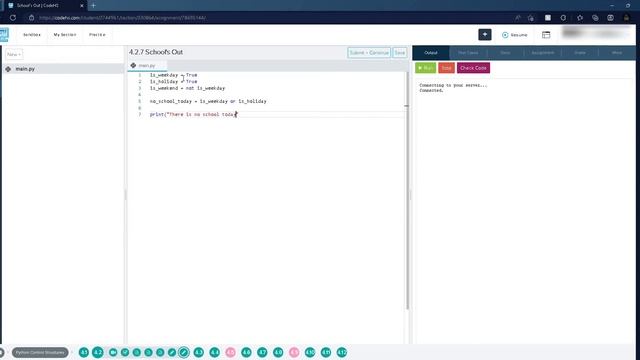Click code line 'no_school_today = is_weekday or is_holiday'

(x=208, y=101)
